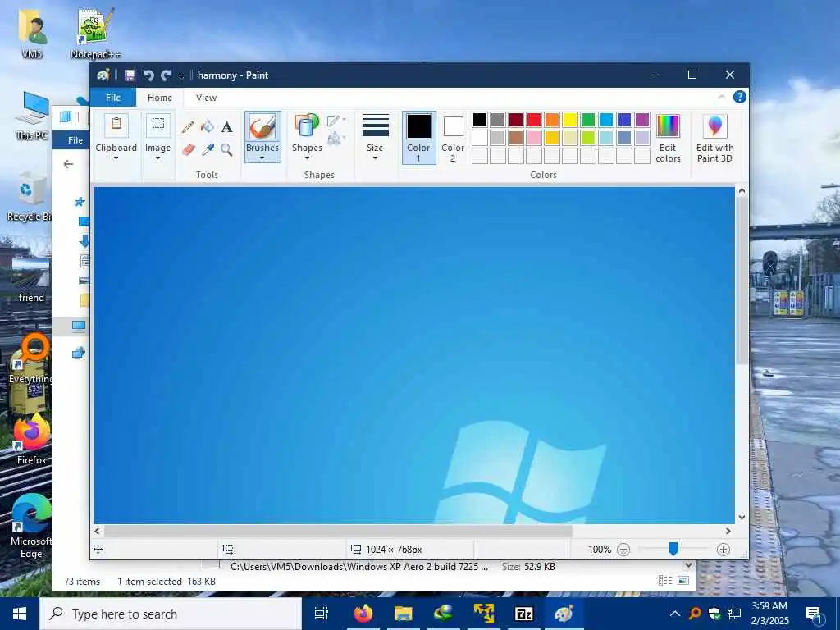The image size is (840, 630).
Task: Click the Select rectangle Image icon
Action: click(158, 126)
